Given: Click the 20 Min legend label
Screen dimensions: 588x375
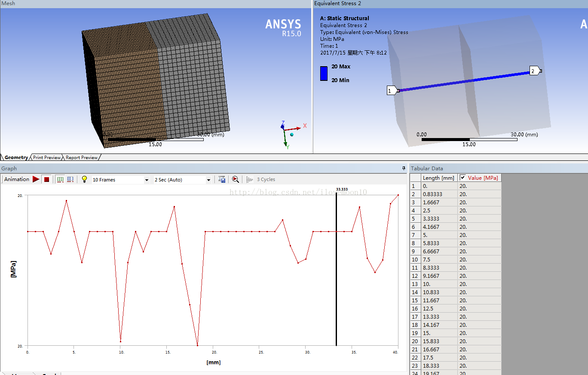Looking at the screenshot, I should coord(340,80).
